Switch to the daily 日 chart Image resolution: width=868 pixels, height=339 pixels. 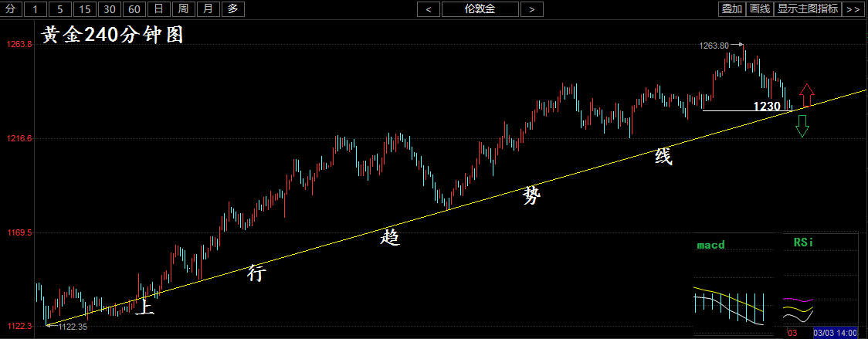click(158, 9)
